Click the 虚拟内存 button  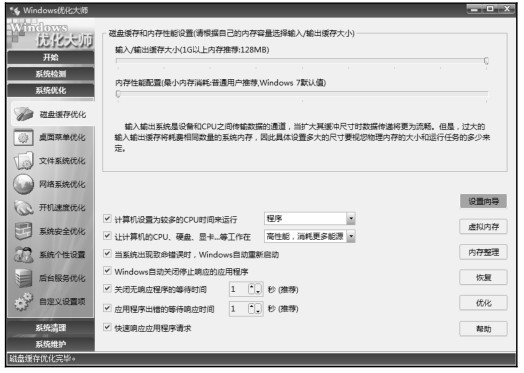pos(483,227)
